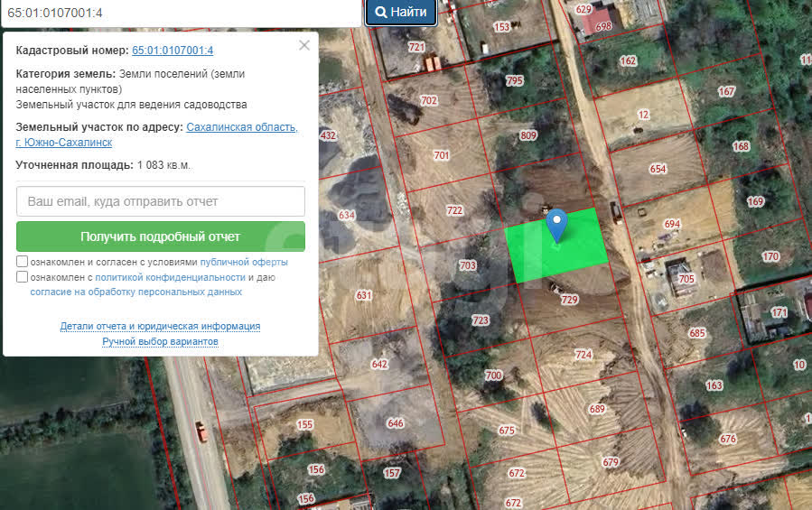
Task: Open Ручной выбор вариантов
Action: 160,341
